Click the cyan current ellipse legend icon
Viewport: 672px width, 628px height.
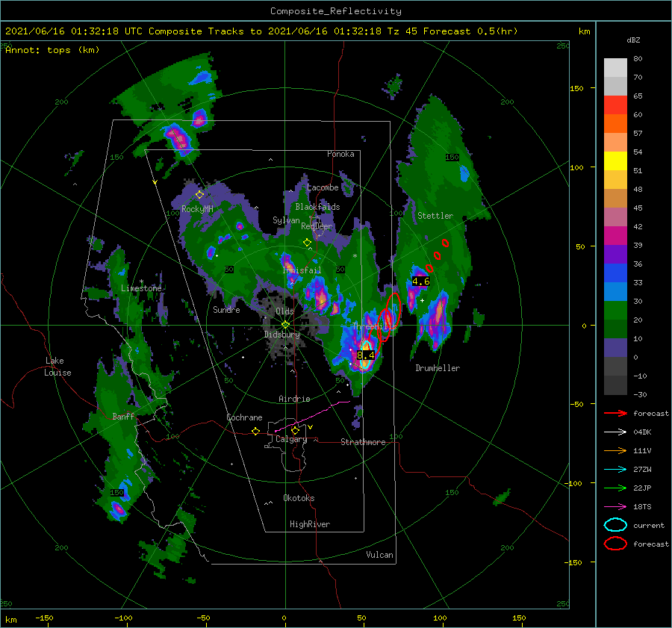point(615,525)
